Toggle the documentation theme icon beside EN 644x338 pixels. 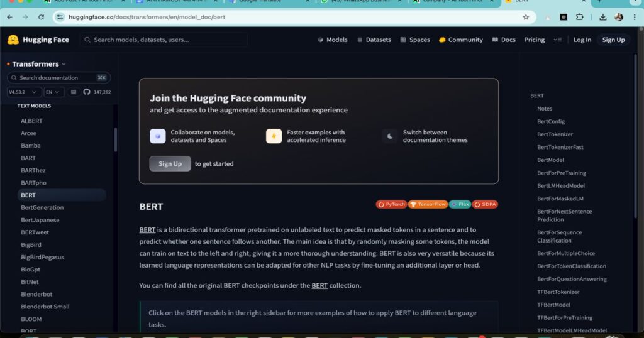coord(74,92)
